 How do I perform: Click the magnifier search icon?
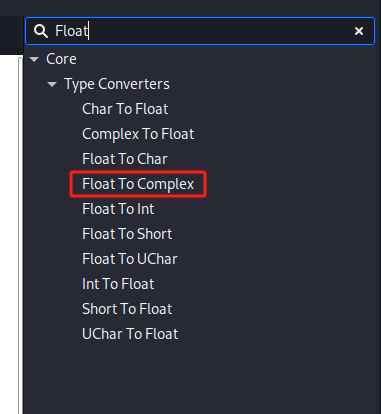pyautogui.click(x=41, y=31)
